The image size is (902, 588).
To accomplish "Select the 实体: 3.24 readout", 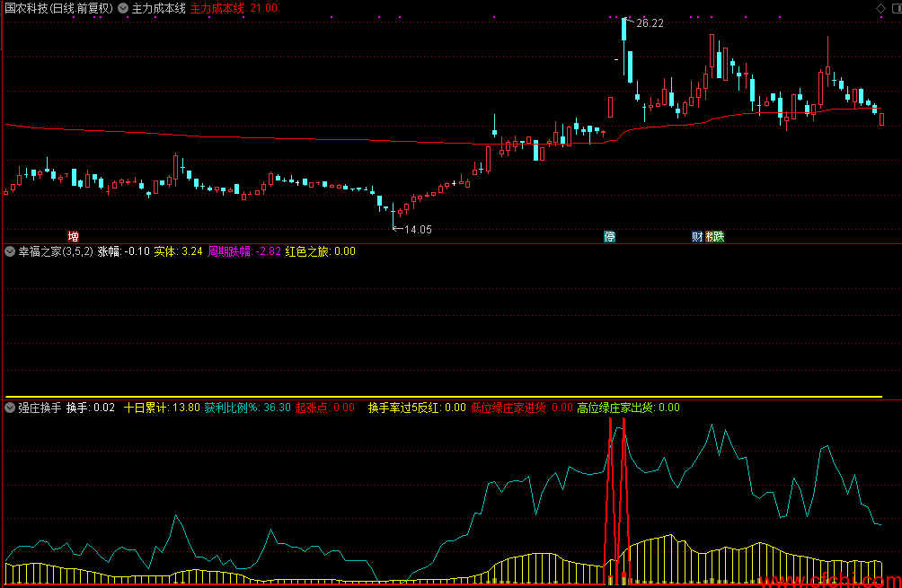I will [x=178, y=251].
